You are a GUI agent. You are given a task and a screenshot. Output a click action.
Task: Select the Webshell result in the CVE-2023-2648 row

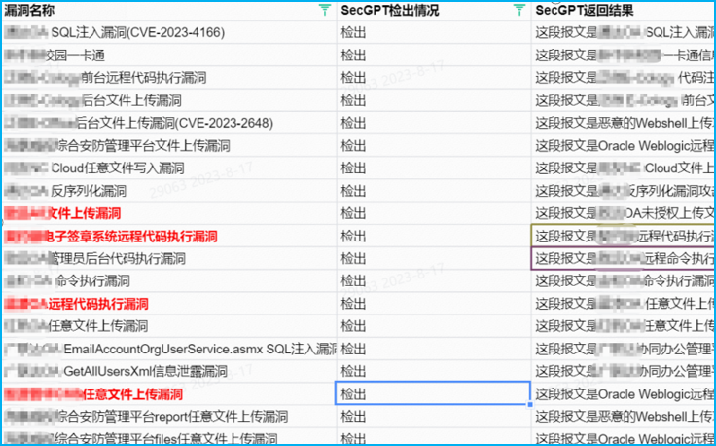click(623, 123)
